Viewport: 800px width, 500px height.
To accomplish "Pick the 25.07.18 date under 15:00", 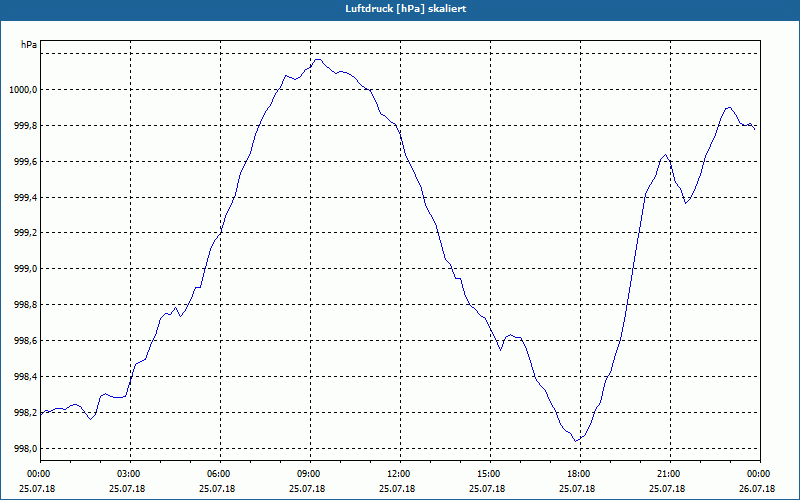I will (x=487, y=488).
